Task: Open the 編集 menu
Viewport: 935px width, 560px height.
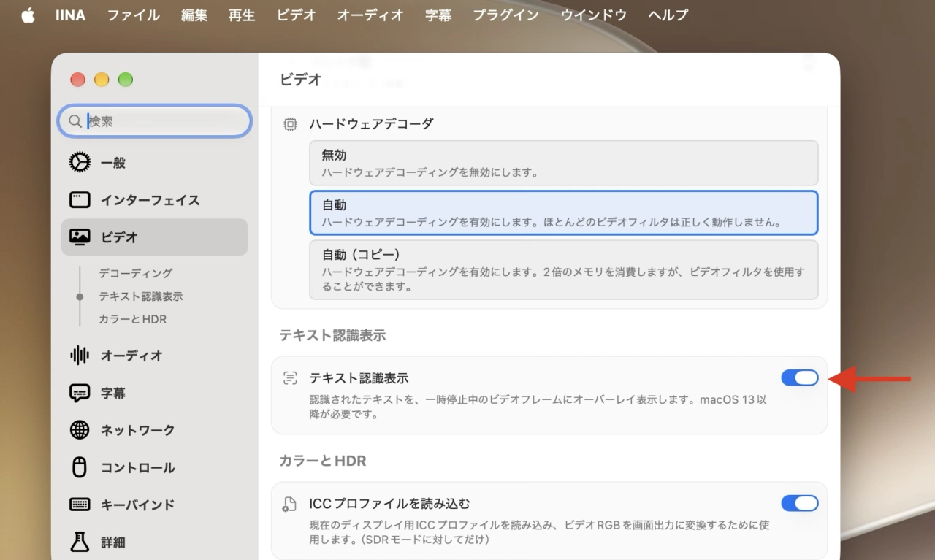Action: click(x=194, y=15)
